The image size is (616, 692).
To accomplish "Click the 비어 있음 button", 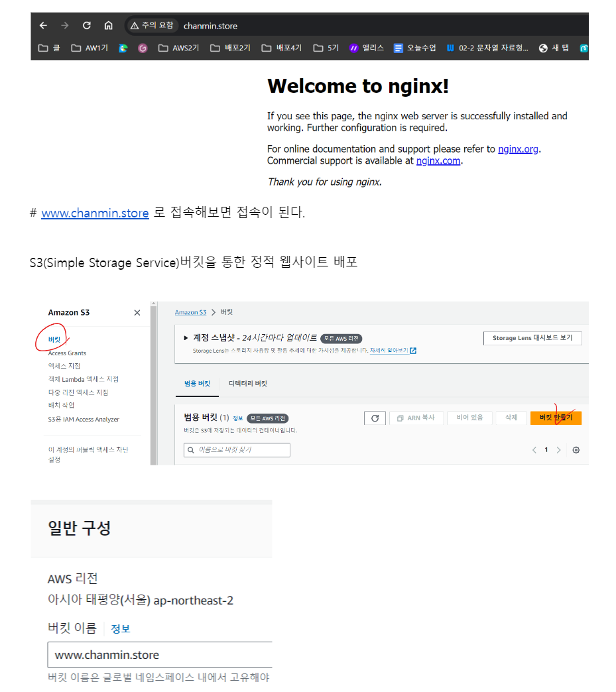I will [470, 418].
